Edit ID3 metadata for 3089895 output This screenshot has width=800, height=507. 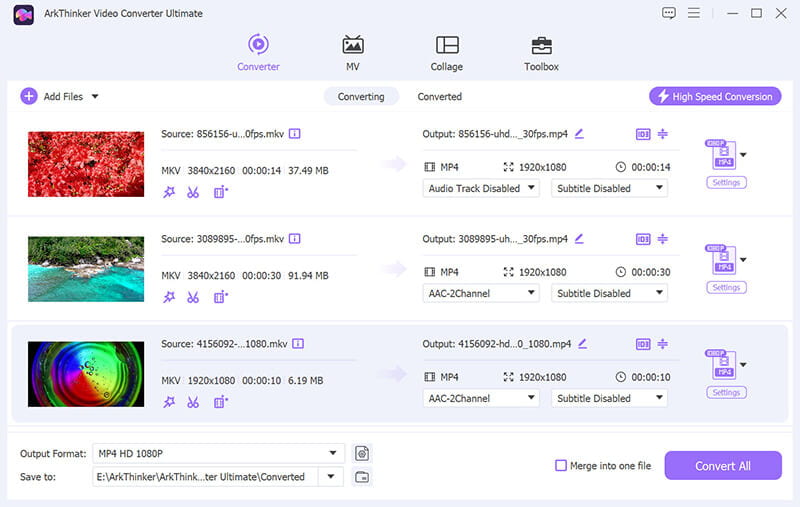click(643, 239)
